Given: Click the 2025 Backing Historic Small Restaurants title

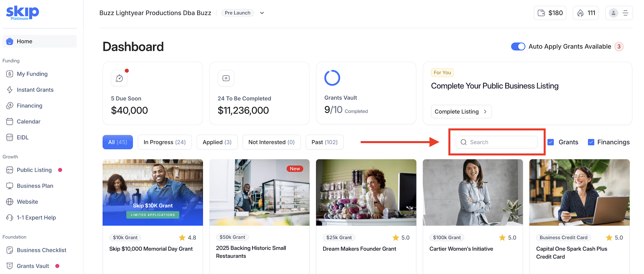Looking at the screenshot, I should click(x=251, y=252).
